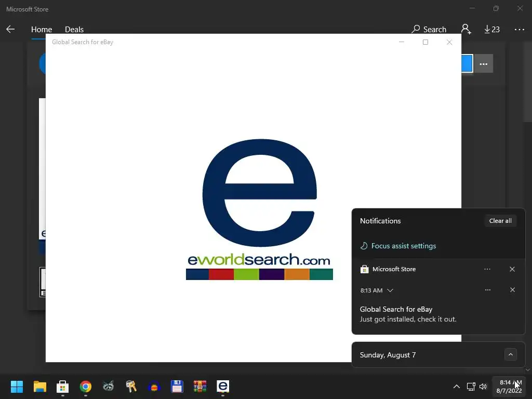
Task: Click the taskbar clock showing 8:14 AM
Action: point(509,387)
